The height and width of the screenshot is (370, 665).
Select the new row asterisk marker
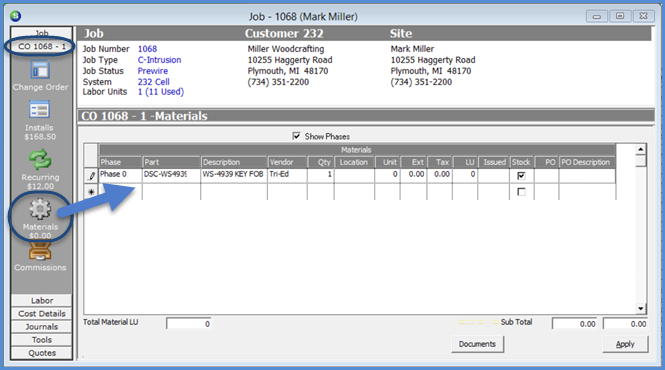click(91, 192)
